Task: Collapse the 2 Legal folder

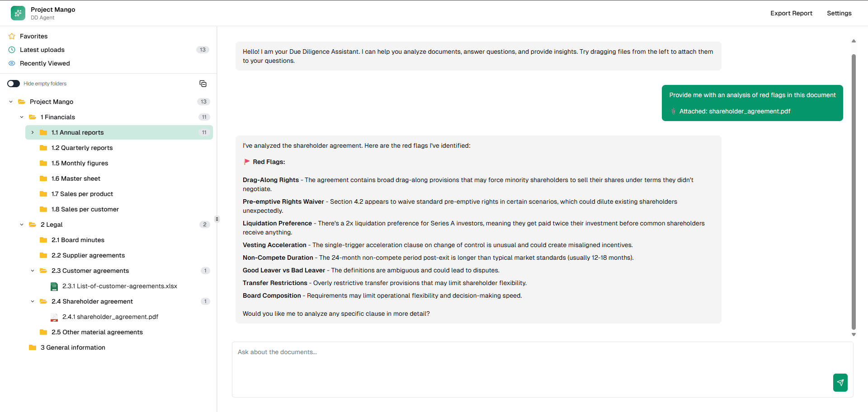Action: tap(22, 225)
